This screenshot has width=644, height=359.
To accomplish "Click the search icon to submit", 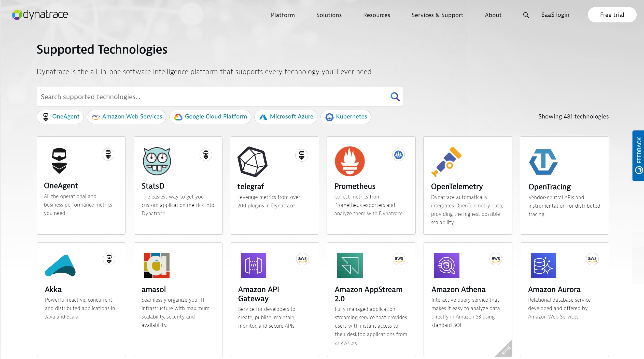I will [x=395, y=96].
